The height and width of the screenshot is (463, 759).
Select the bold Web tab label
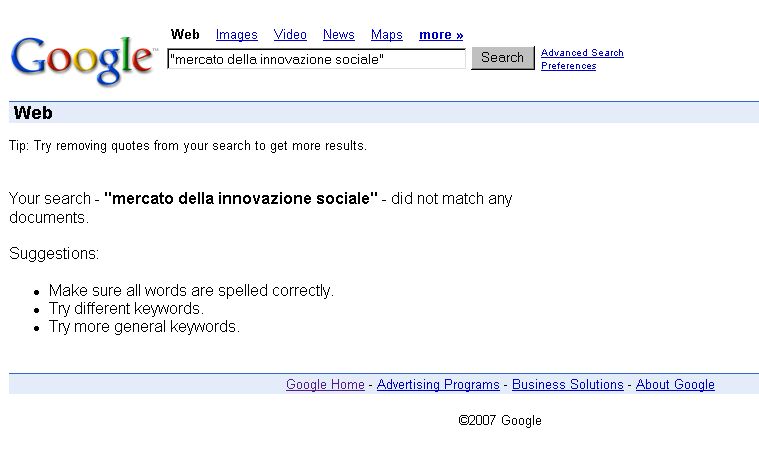pyautogui.click(x=185, y=35)
